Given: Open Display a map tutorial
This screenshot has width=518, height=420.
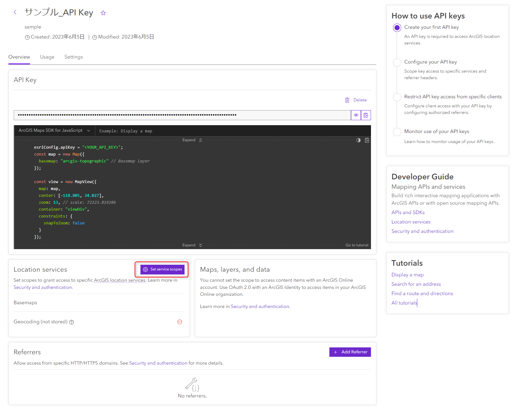Looking at the screenshot, I should coord(407,275).
